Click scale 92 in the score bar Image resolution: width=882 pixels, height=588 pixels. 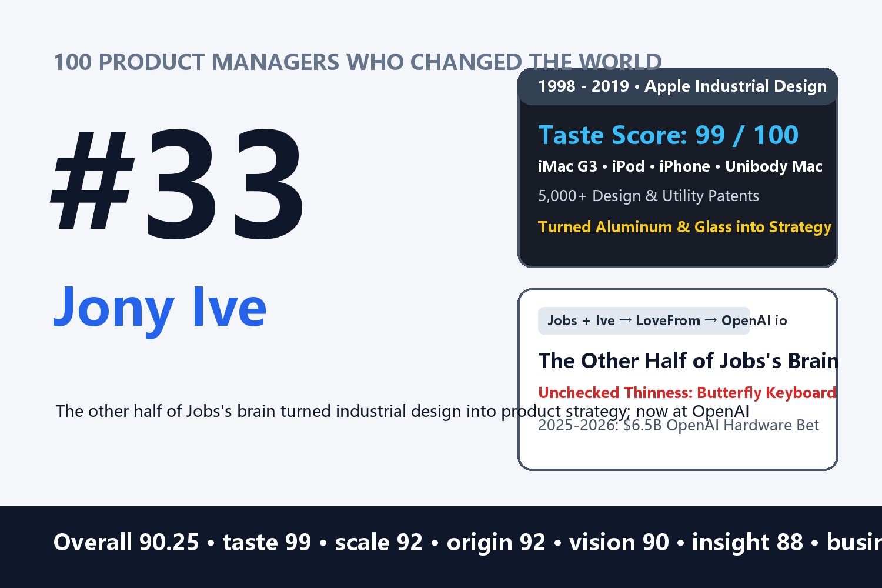379,542
